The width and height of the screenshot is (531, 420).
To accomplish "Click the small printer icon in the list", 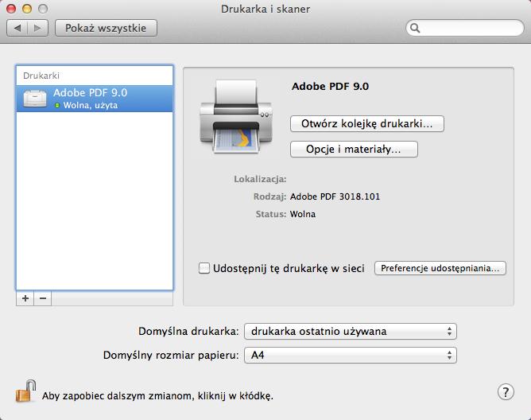I will pyautogui.click(x=35, y=99).
